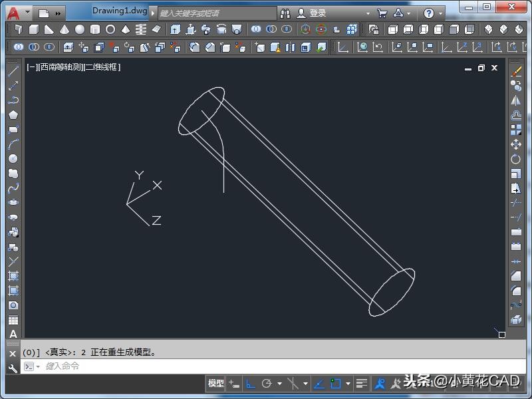Expand the Object Snap settings dropdown

pos(348,384)
